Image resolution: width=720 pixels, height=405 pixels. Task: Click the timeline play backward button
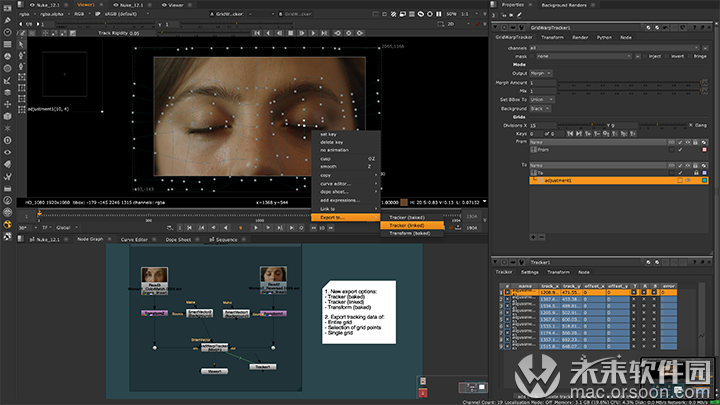(225, 228)
